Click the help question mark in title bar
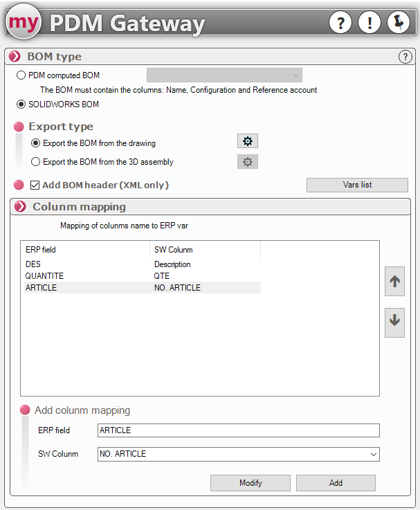420x510 pixels. click(340, 23)
